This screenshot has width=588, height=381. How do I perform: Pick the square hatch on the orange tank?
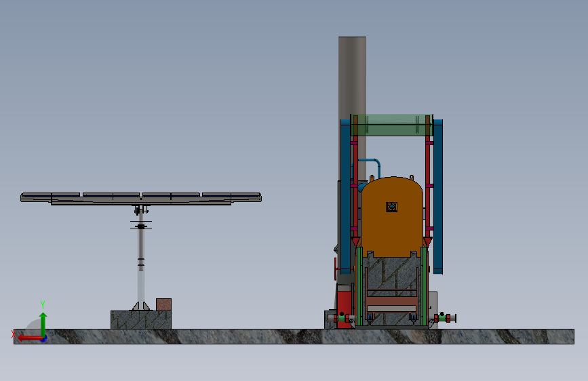[x=391, y=207]
